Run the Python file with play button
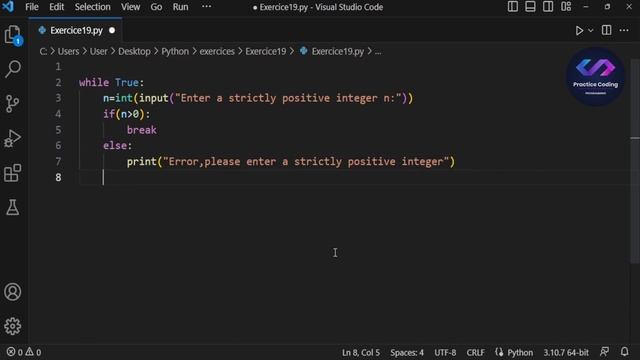The width and height of the screenshot is (640, 360). 579,31
